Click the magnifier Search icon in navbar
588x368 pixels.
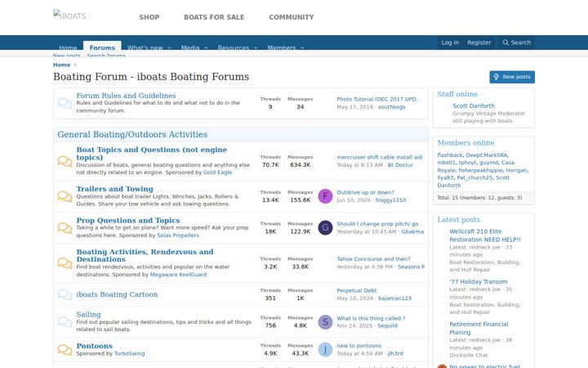click(506, 43)
